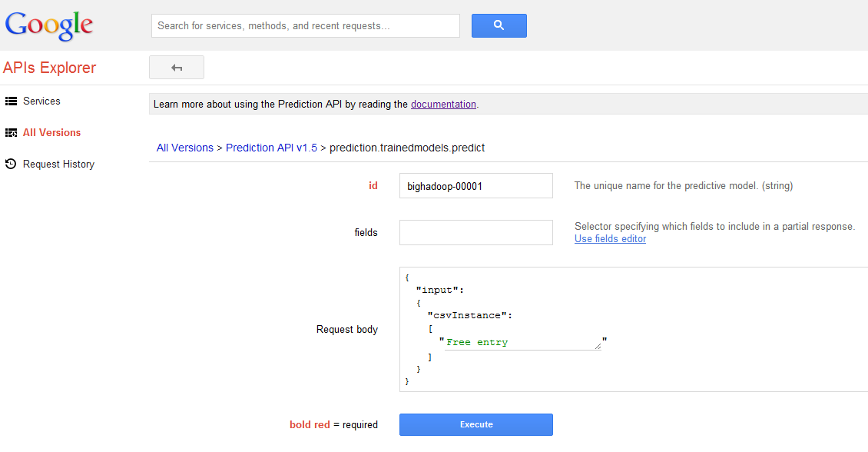Focus the search services and methods field
The image size is (868, 452).
[x=305, y=25]
